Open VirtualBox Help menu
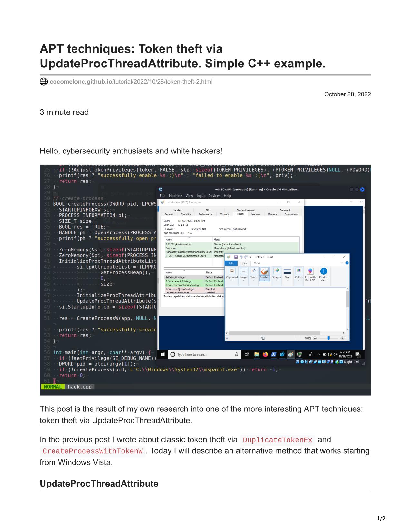Image resolution: width=411 pixels, height=532 pixels. click(227, 196)
